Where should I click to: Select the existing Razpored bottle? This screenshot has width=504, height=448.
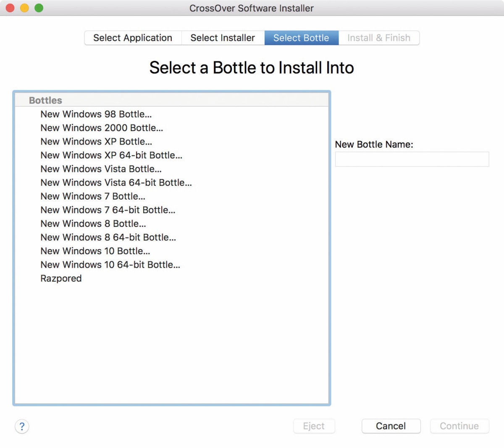coord(172,278)
